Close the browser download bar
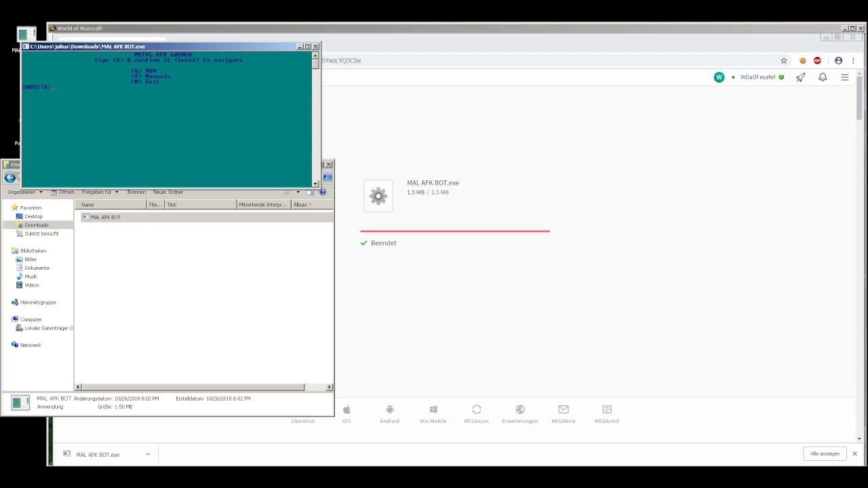The width and height of the screenshot is (868, 488). coord(855,454)
